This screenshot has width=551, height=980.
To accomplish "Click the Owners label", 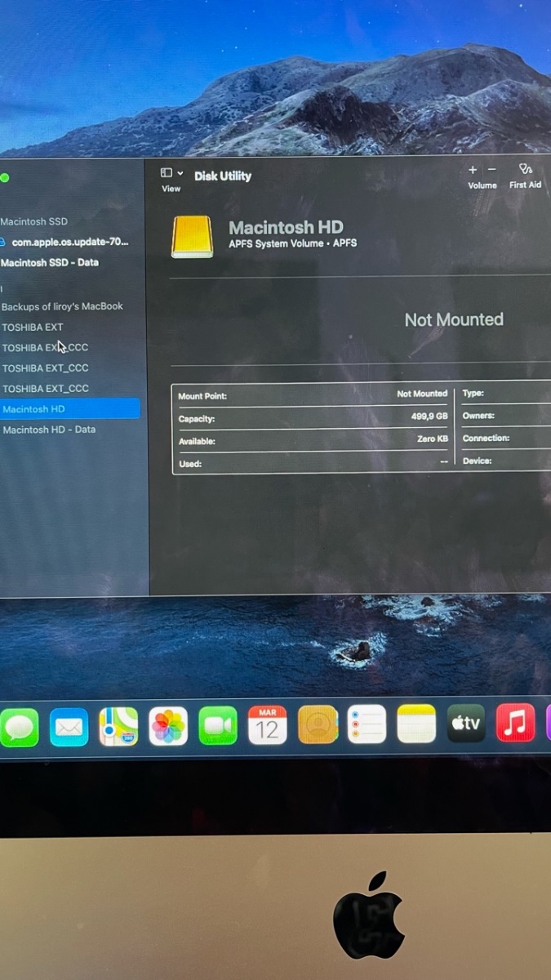I will point(478,416).
